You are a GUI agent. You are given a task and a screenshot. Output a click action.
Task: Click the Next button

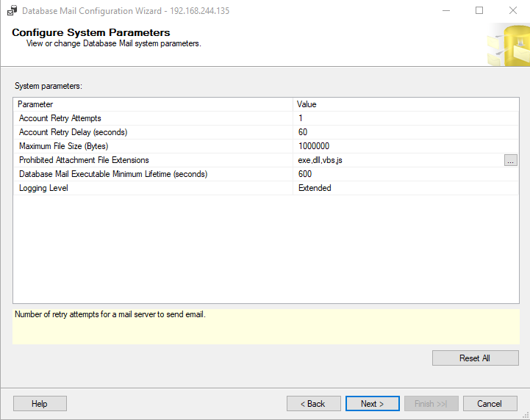(x=372, y=403)
